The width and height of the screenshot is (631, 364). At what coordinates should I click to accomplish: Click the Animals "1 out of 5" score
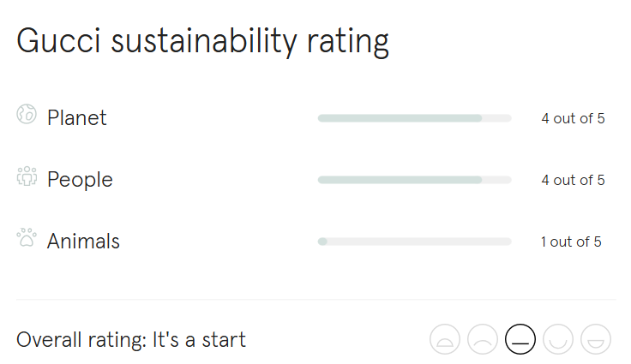tap(571, 242)
